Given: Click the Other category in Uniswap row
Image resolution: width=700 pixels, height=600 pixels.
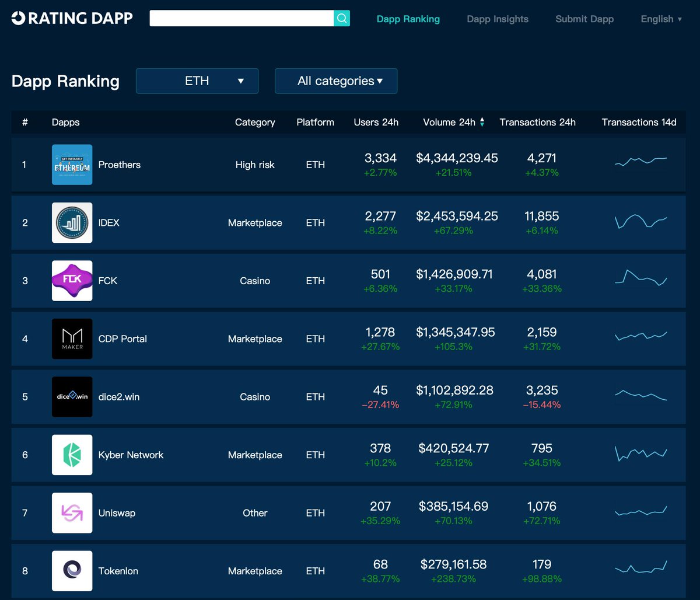Looking at the screenshot, I should coord(255,513).
